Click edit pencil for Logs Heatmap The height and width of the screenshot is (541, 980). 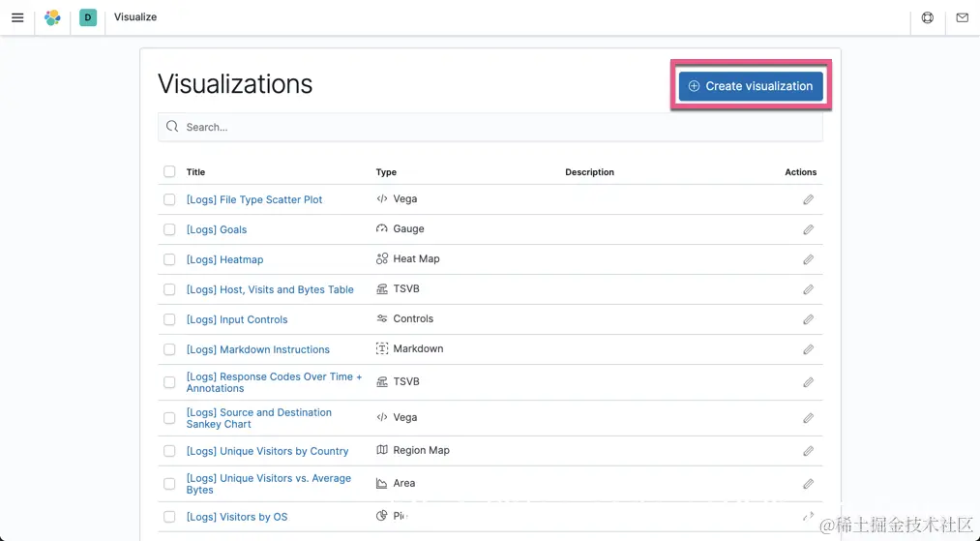pos(808,259)
